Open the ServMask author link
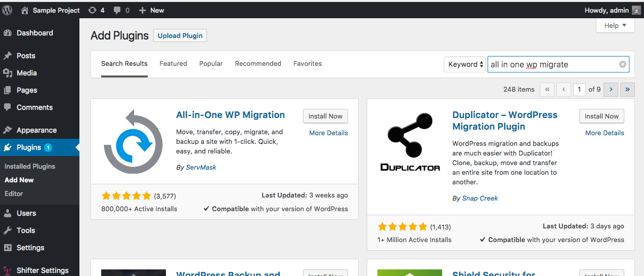644x276 pixels. coord(201,167)
